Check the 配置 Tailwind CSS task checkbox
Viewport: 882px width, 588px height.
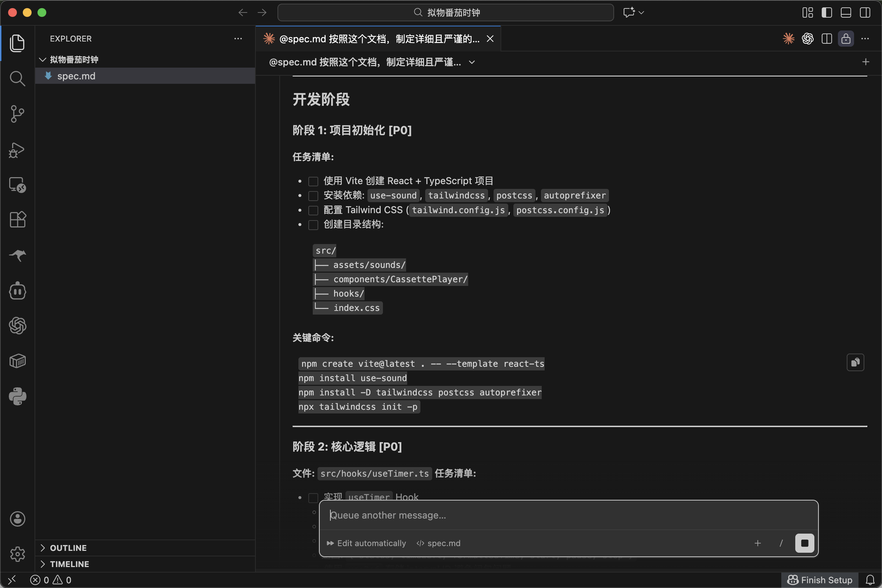[x=313, y=210]
